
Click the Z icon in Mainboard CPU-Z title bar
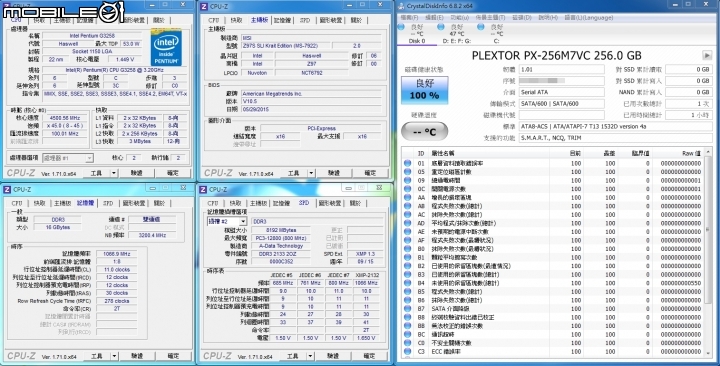coord(204,6)
